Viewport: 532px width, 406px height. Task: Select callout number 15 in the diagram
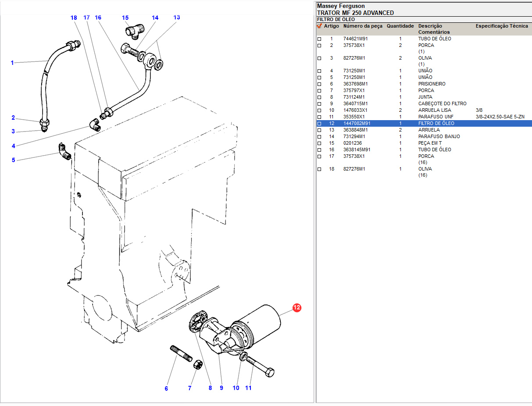tap(125, 18)
